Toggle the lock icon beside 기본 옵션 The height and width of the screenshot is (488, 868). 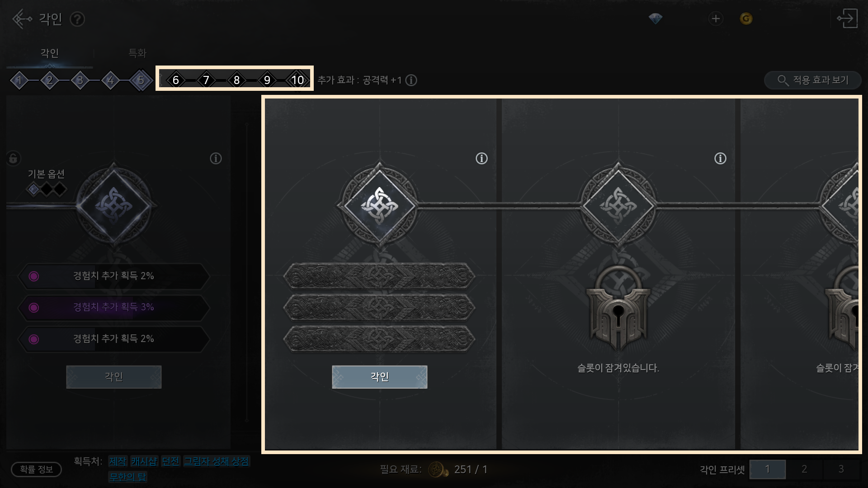13,158
